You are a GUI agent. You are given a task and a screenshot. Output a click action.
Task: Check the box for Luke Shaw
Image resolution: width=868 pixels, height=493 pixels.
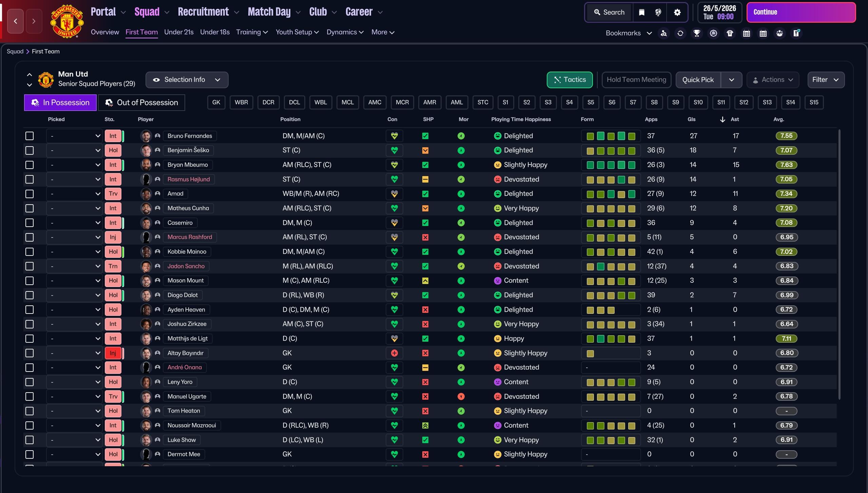click(x=30, y=440)
